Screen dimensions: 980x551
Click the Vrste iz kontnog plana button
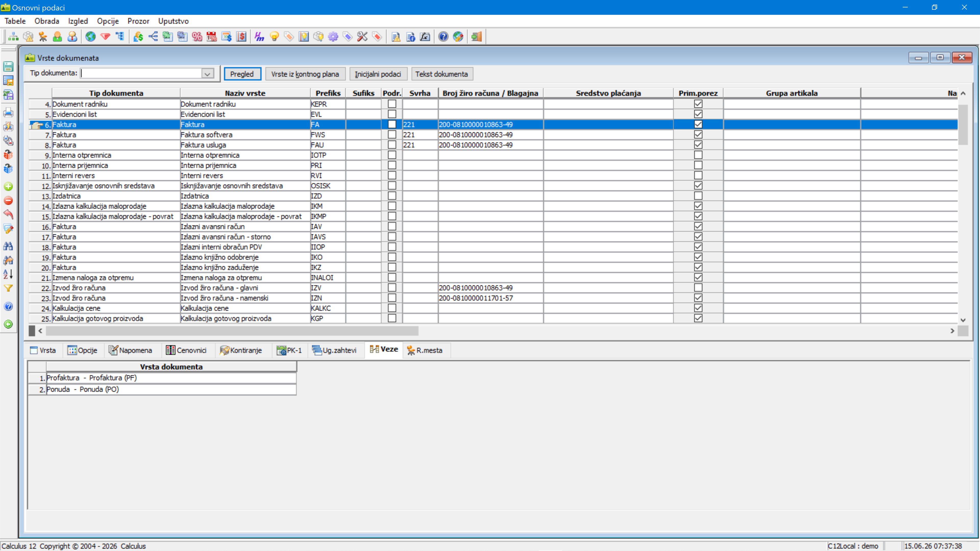[305, 74]
